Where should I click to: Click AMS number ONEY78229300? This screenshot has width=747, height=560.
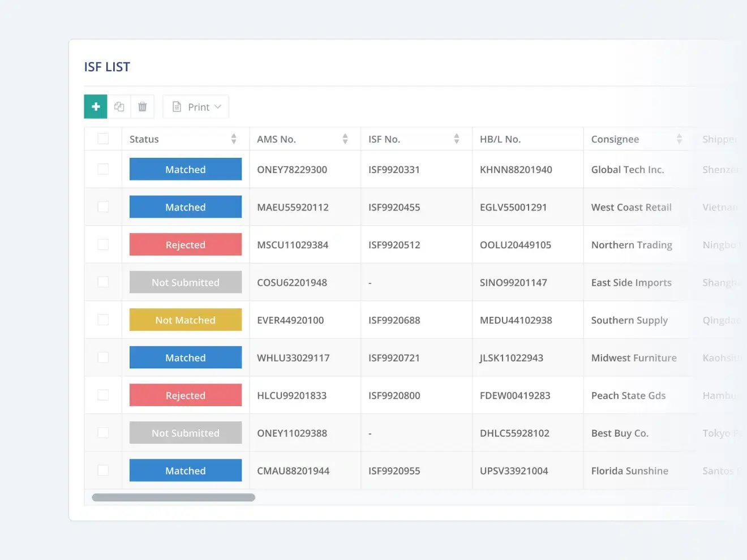coord(292,170)
